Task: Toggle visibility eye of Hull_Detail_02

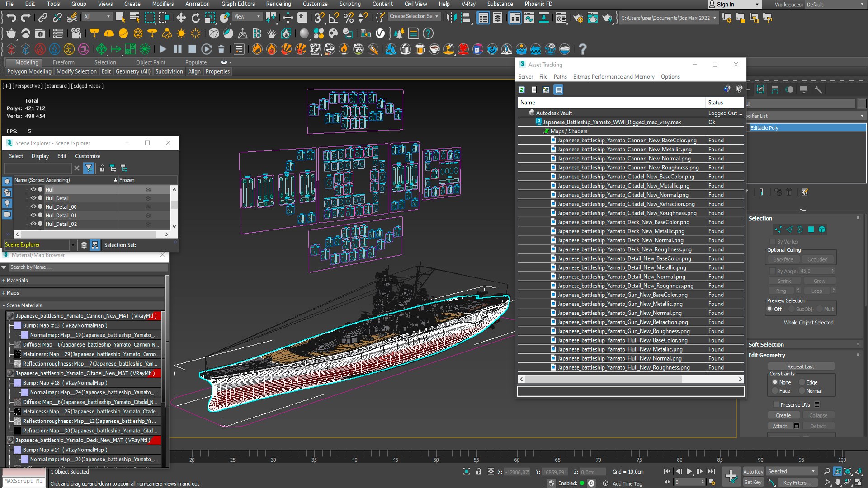Action: point(33,224)
